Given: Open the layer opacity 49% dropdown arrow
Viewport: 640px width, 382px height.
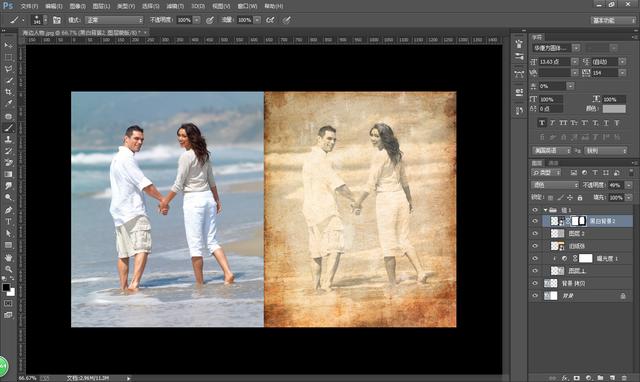Looking at the screenshot, I should coord(629,185).
